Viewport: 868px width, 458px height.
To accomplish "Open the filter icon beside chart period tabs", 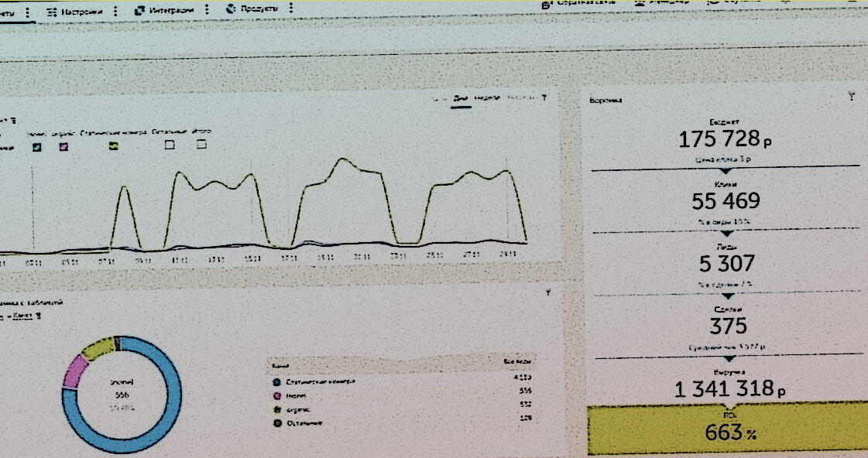I will [x=544, y=97].
